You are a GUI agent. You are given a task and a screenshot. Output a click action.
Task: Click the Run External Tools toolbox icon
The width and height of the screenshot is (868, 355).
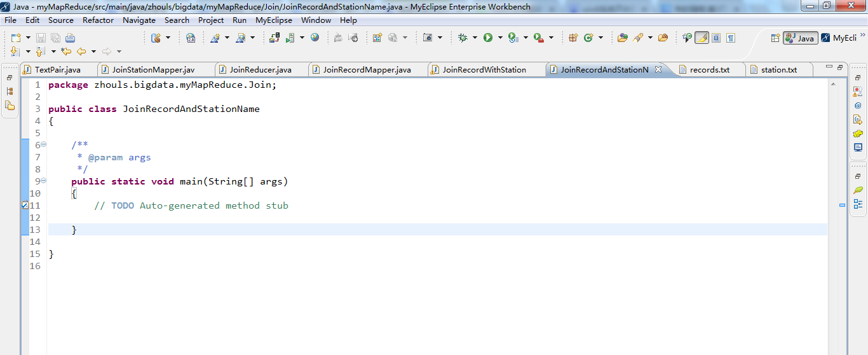pos(538,38)
